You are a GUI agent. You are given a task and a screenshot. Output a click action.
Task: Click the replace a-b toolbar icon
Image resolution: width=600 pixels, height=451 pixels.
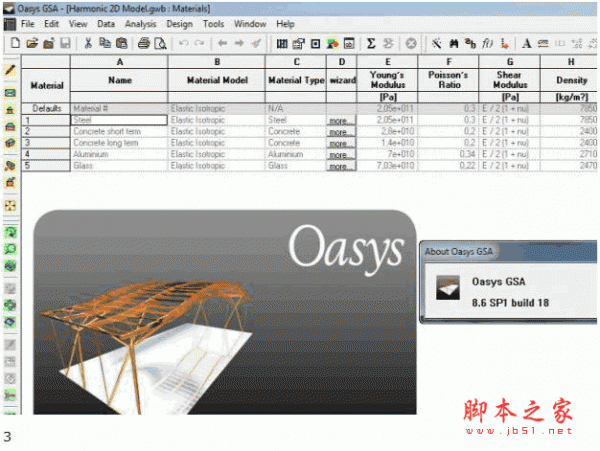(x=470, y=44)
